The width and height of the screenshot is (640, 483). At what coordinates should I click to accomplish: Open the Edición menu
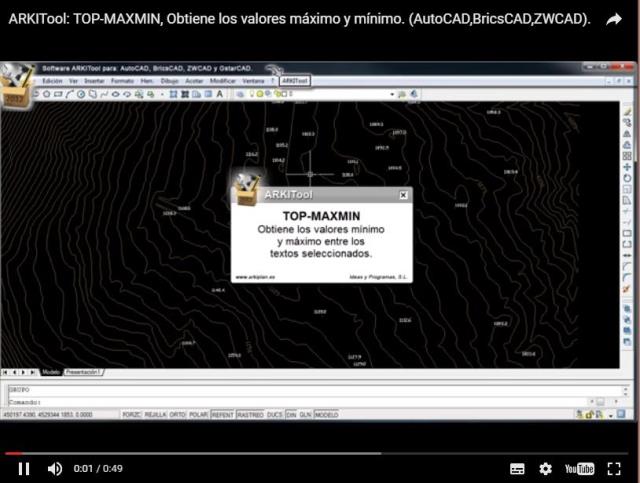tap(52, 81)
